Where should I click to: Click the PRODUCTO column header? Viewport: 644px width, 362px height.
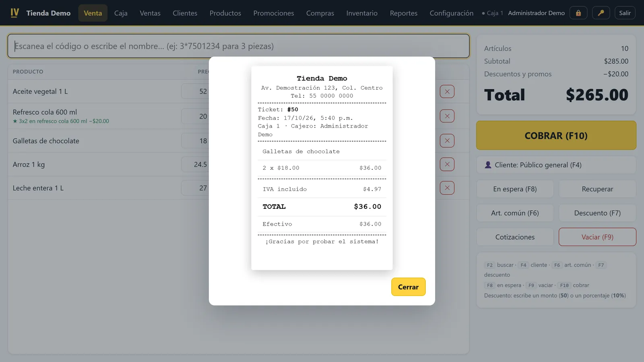click(x=28, y=72)
